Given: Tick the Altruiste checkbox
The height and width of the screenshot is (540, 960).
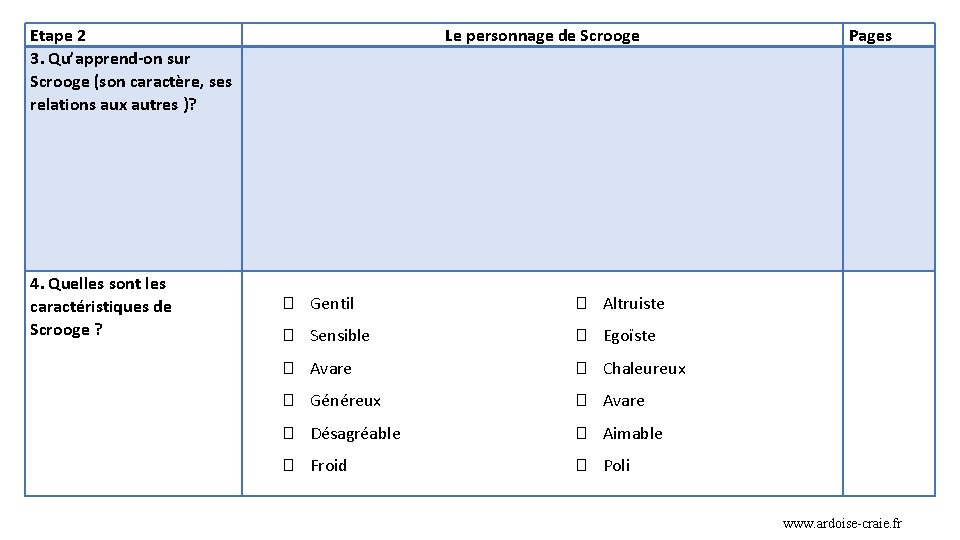Looking at the screenshot, I should (580, 303).
